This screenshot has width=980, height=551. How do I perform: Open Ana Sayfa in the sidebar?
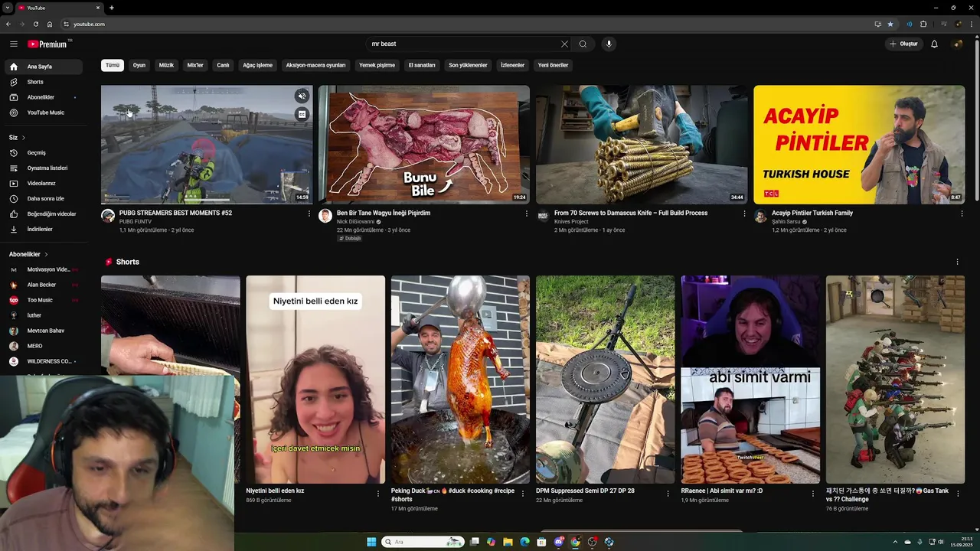pos(44,67)
